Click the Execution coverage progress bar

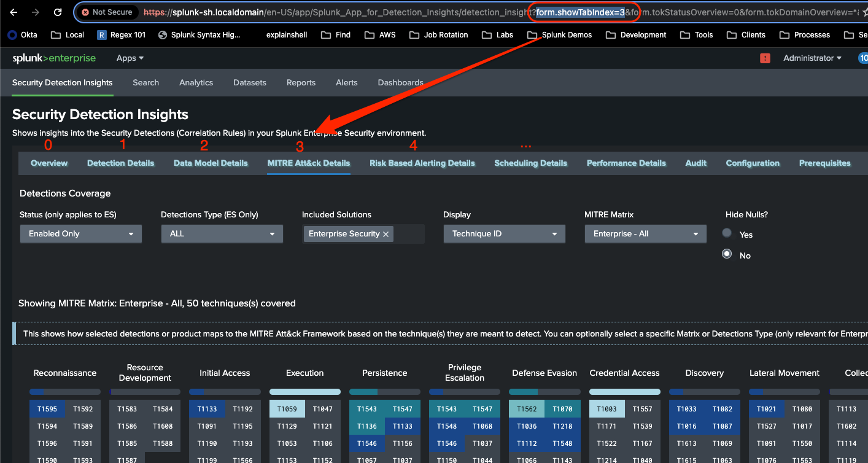tap(305, 392)
